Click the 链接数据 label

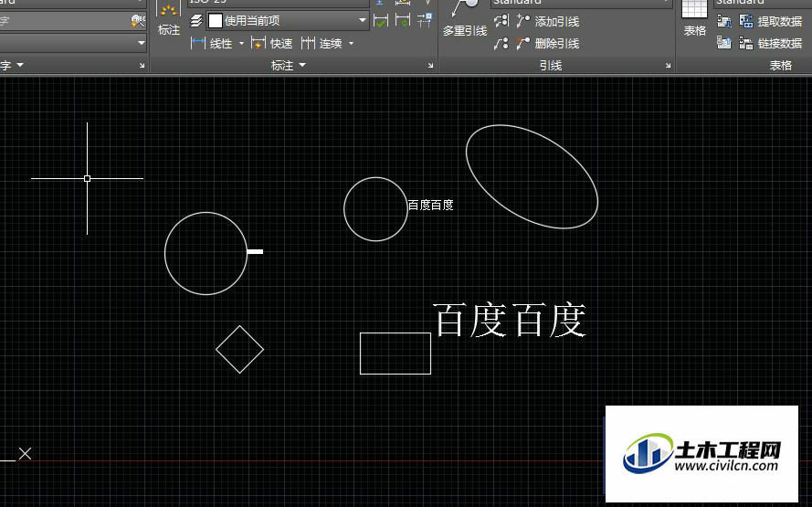(780, 44)
